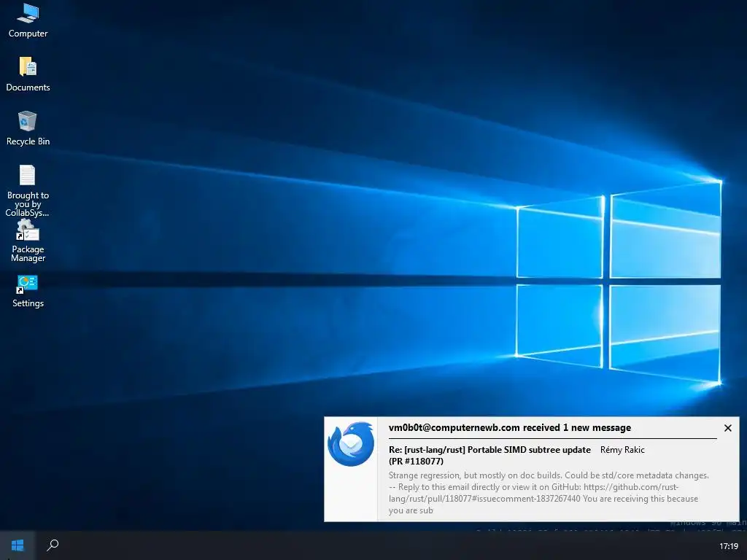Viewport: 747px width, 560px height.
Task: Select the 'Brought to you by CollabSys' file
Action: 28,190
